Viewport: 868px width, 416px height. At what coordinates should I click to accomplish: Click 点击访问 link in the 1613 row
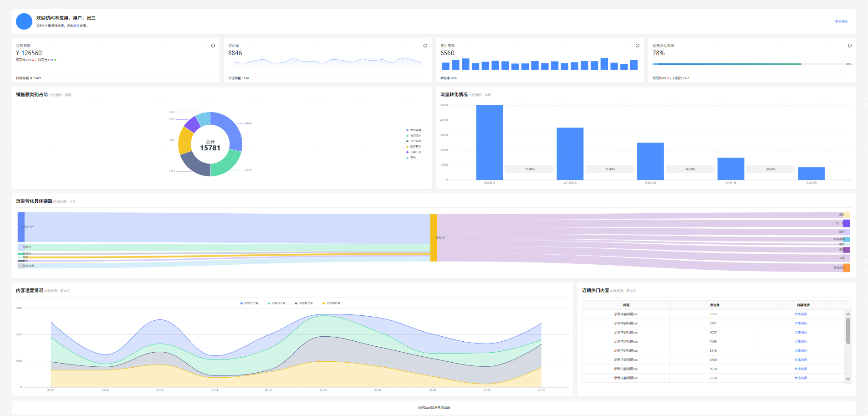click(801, 314)
